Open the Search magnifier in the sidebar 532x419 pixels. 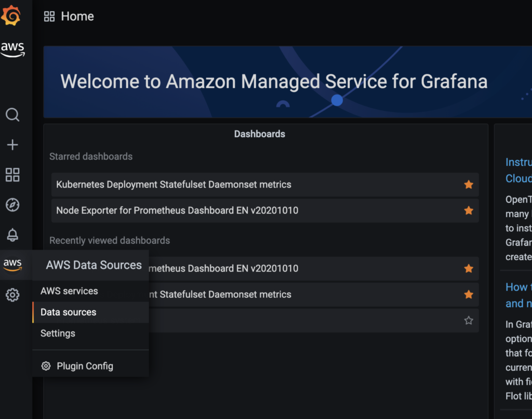pyautogui.click(x=12, y=115)
